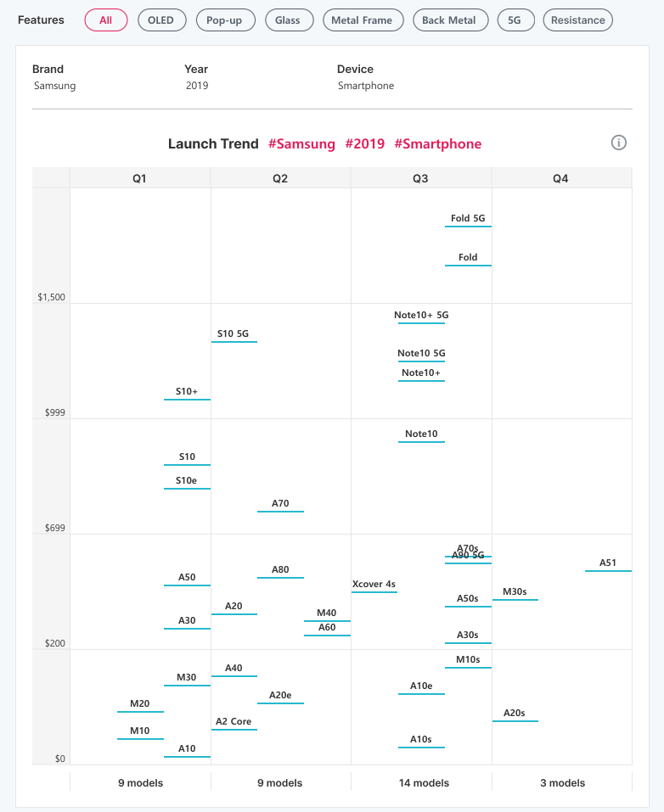Select the S10+ model in Q1

coord(187,392)
